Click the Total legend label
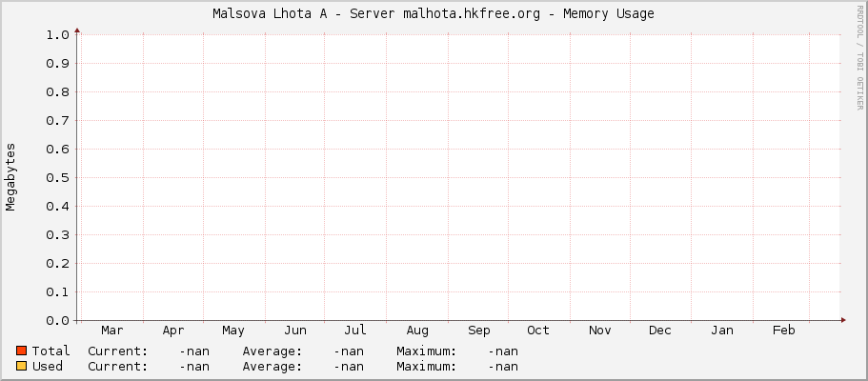 [50, 351]
